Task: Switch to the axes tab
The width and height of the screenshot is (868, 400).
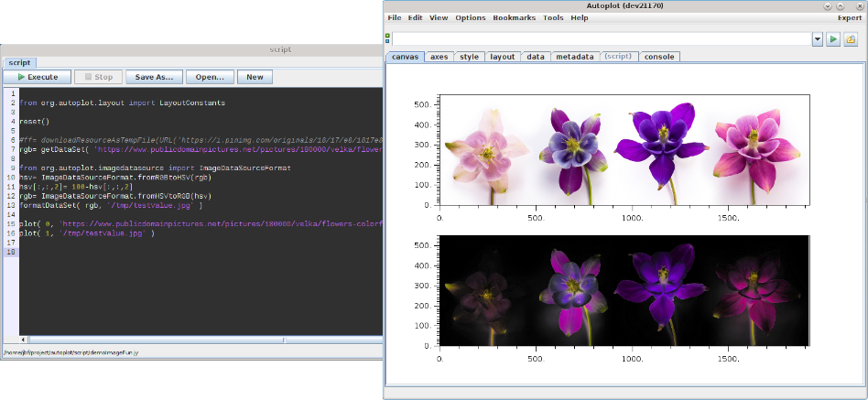Action: coord(439,57)
